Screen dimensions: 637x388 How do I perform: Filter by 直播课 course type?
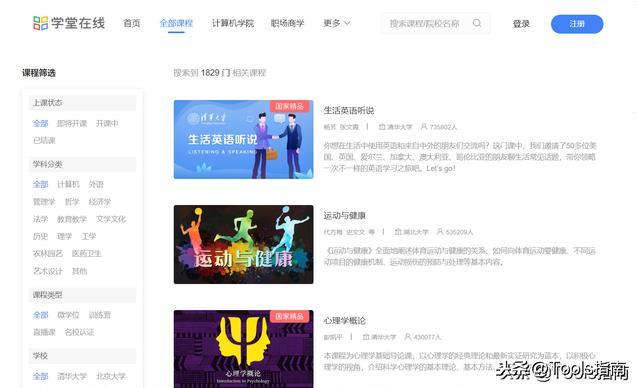pyautogui.click(x=44, y=332)
